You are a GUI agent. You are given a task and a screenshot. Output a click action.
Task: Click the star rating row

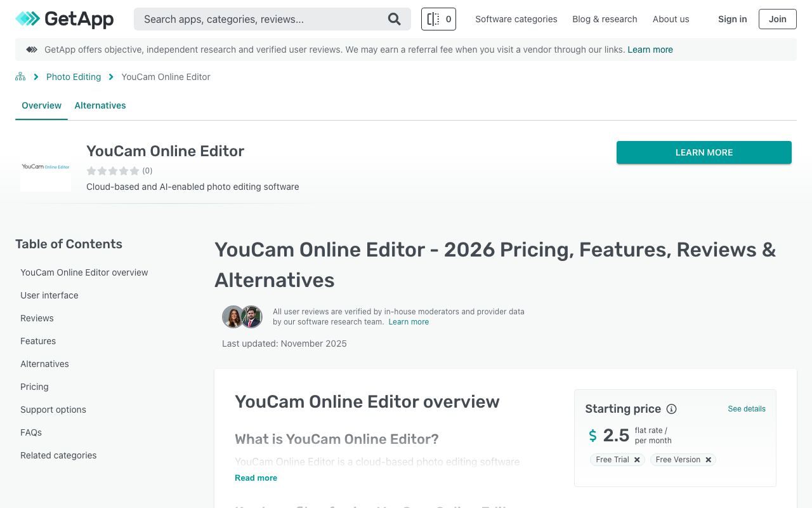[113, 171]
